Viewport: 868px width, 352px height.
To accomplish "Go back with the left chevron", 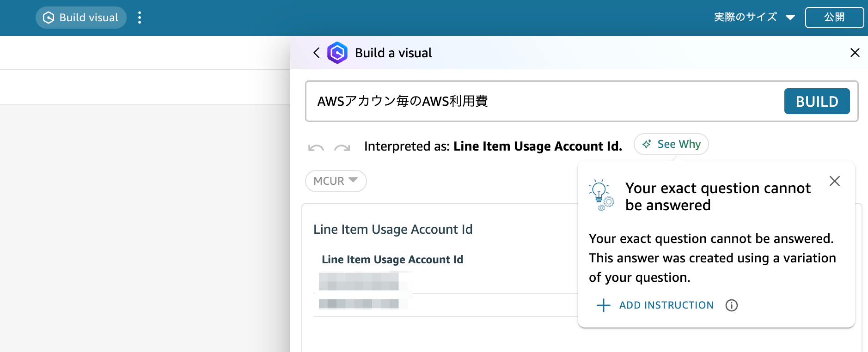I will pyautogui.click(x=317, y=53).
